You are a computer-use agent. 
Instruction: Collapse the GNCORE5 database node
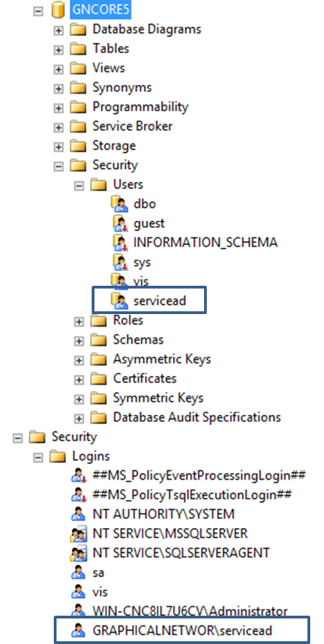tap(38, 10)
